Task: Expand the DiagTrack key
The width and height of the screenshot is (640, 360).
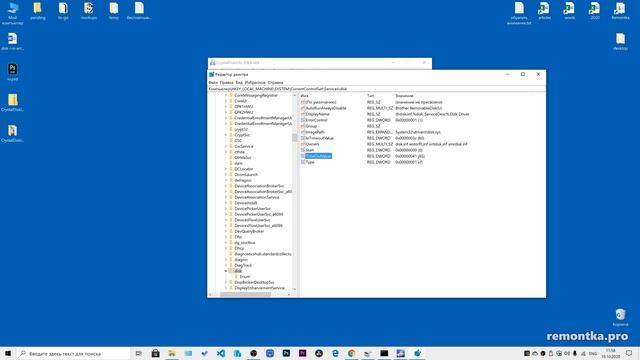Action: pyautogui.click(x=226, y=265)
